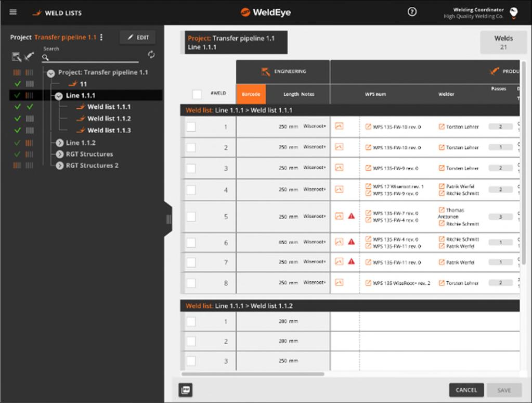Click the WeldEye logo

click(x=266, y=12)
